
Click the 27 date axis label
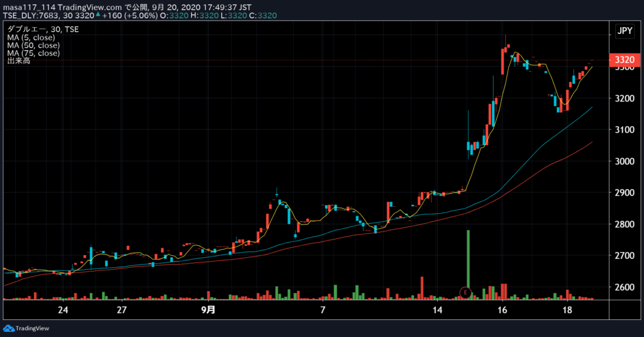(x=121, y=310)
